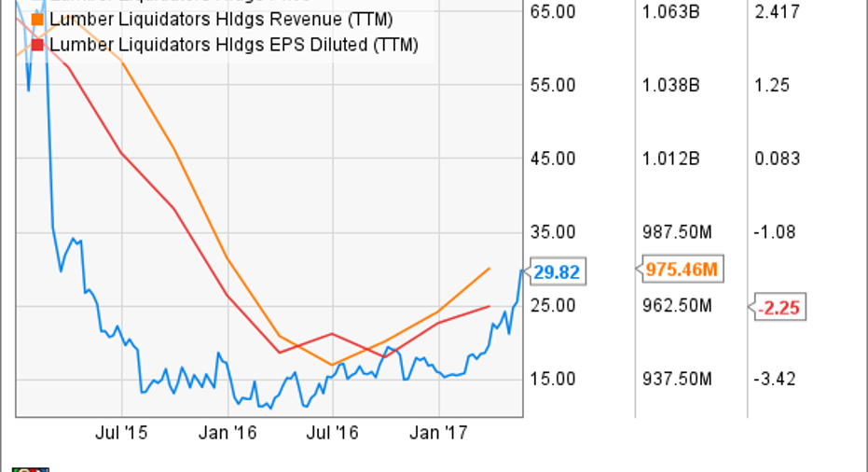
Task: Click the 0.083 EPS axis label
Action: [777, 159]
